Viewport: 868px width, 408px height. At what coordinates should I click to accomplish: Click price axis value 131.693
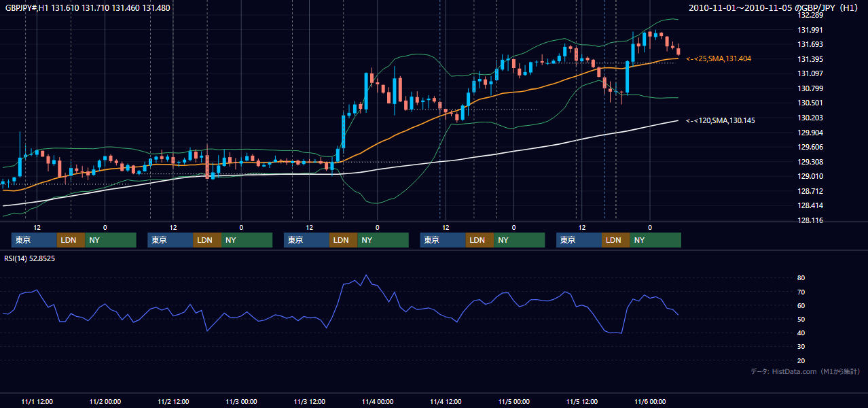click(810, 44)
